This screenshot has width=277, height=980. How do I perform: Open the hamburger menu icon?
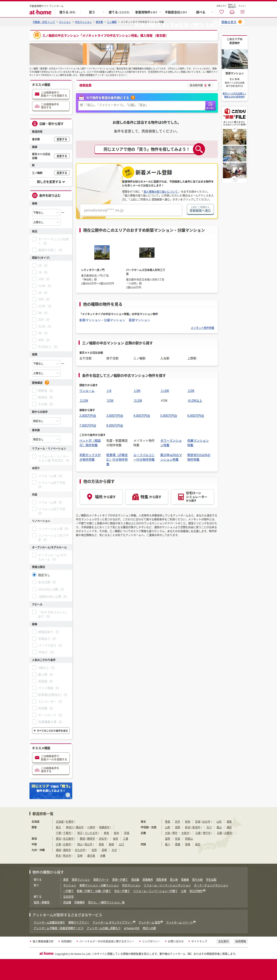242,12
